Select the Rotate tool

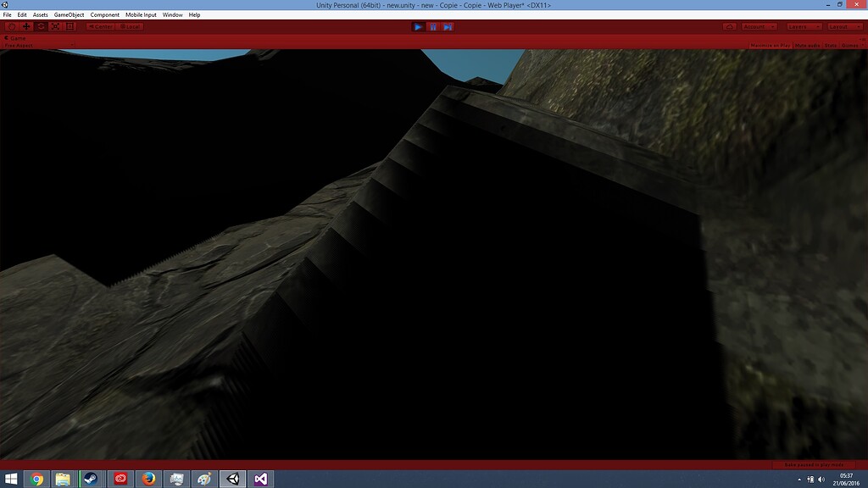coord(39,26)
